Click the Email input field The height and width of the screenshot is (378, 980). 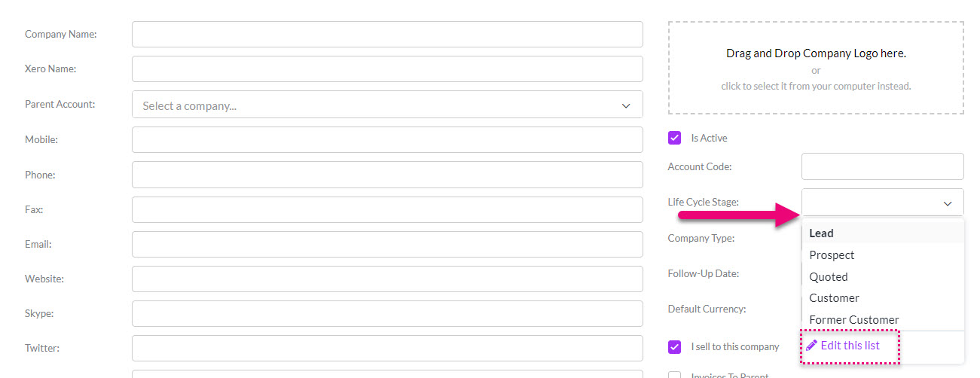point(387,245)
